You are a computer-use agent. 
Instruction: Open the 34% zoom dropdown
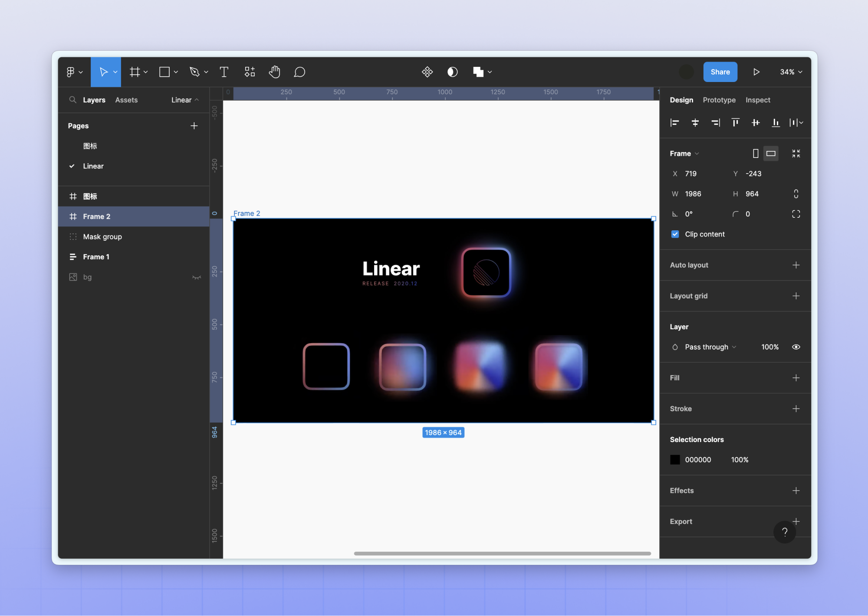point(791,72)
